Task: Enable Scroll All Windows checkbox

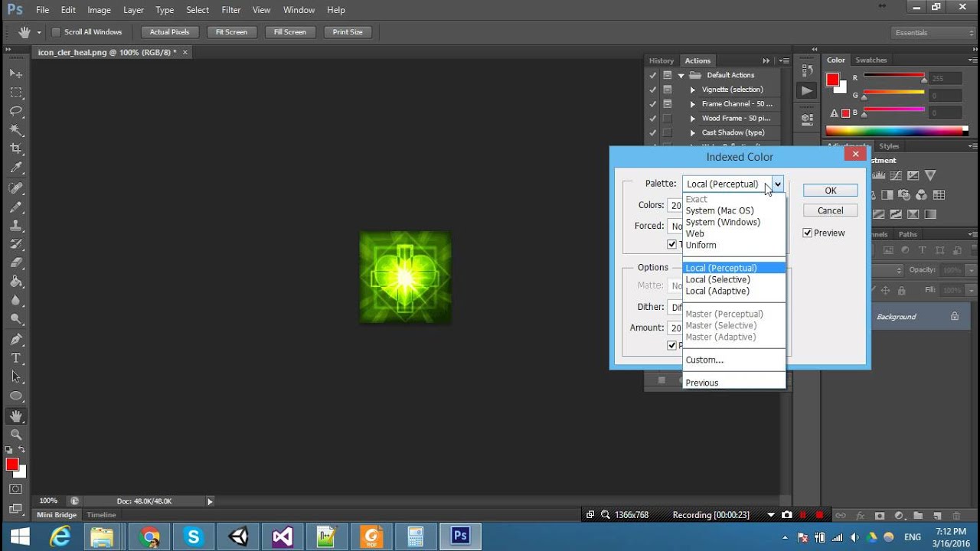Action: coord(56,32)
